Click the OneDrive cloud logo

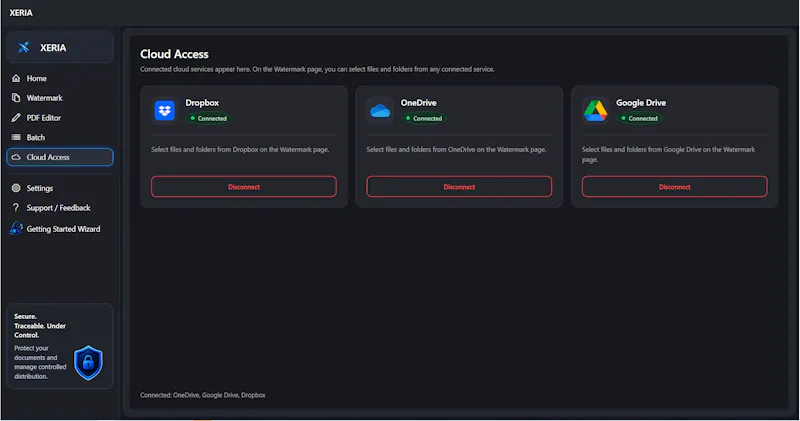point(380,110)
